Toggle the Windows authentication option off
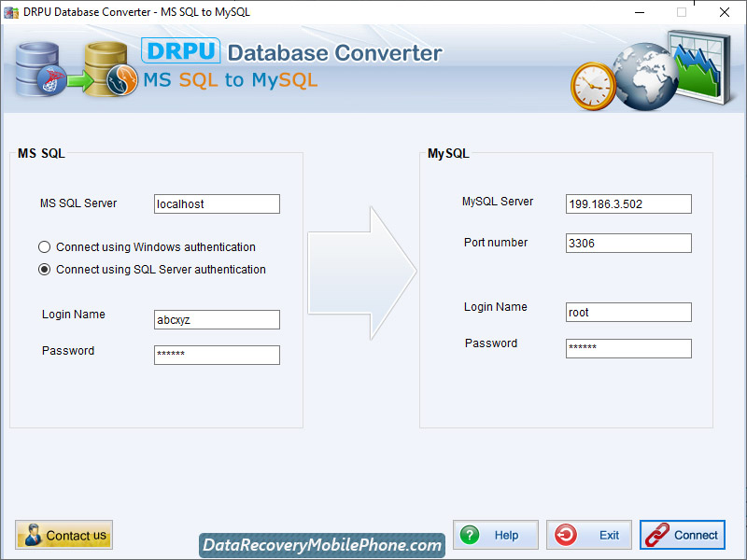 (44, 246)
